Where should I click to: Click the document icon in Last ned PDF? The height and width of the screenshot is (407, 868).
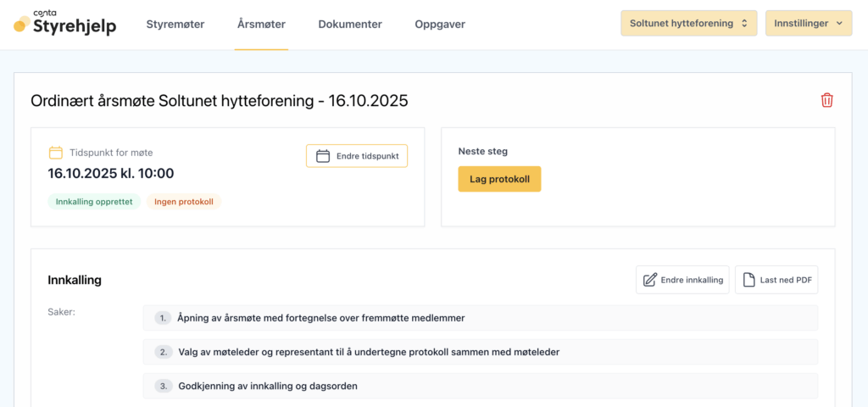pos(748,280)
